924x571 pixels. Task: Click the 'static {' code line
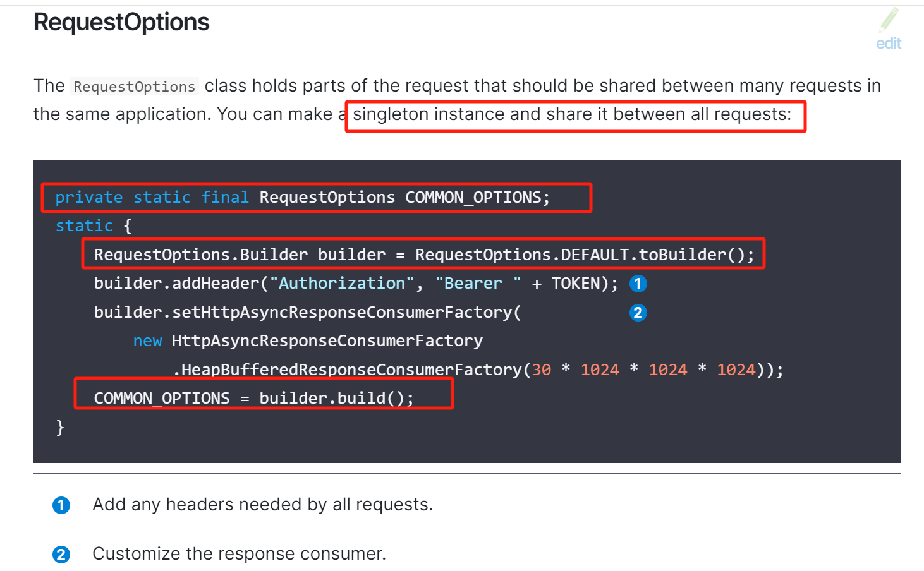point(94,226)
